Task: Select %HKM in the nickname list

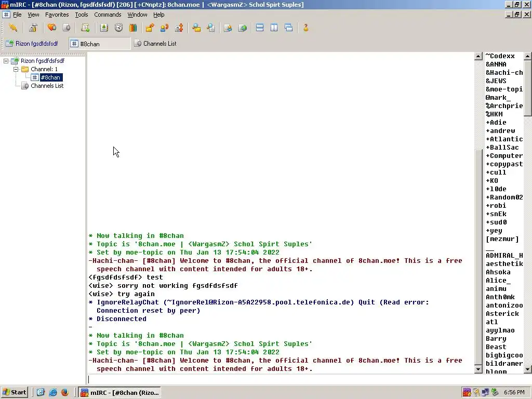Action: pyautogui.click(x=494, y=114)
